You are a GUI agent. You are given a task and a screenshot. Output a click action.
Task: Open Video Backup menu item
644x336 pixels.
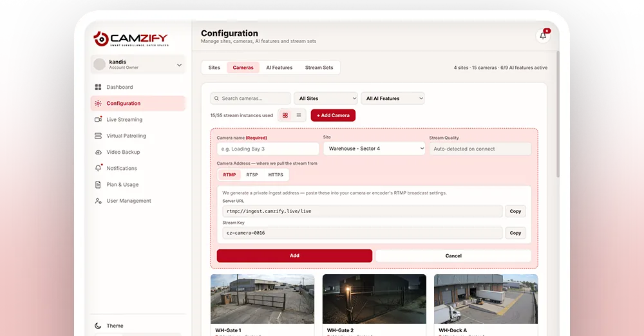point(138,152)
